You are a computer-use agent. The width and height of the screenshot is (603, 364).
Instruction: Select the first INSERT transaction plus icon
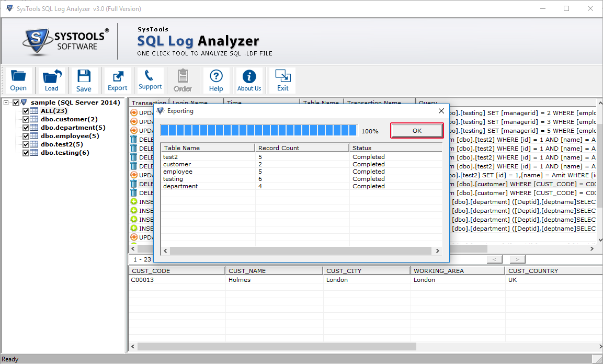pyautogui.click(x=134, y=201)
